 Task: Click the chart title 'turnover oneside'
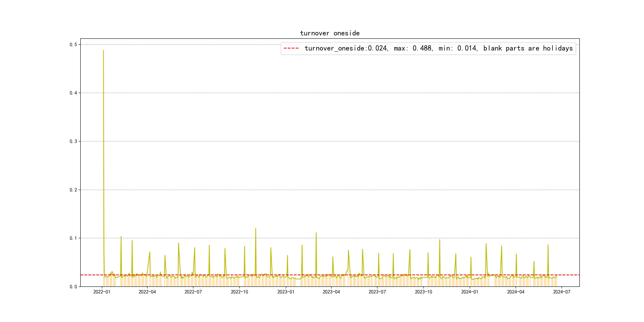(x=330, y=33)
